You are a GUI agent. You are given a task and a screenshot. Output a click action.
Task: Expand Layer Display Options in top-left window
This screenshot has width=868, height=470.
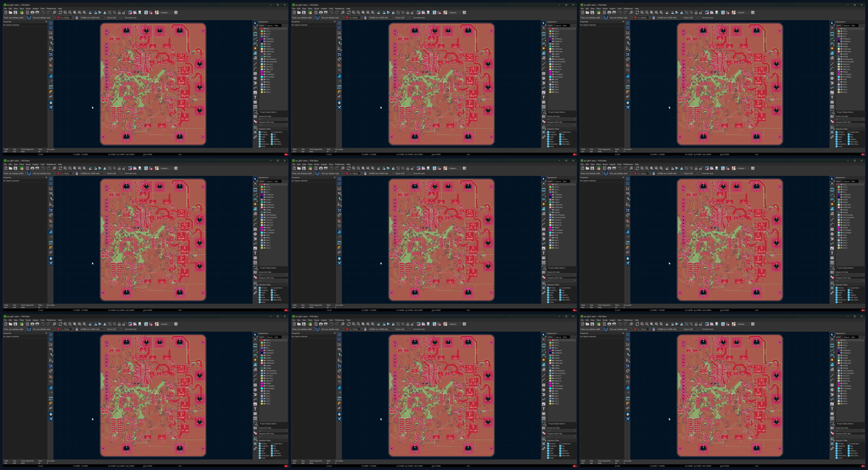pyautogui.click(x=267, y=112)
